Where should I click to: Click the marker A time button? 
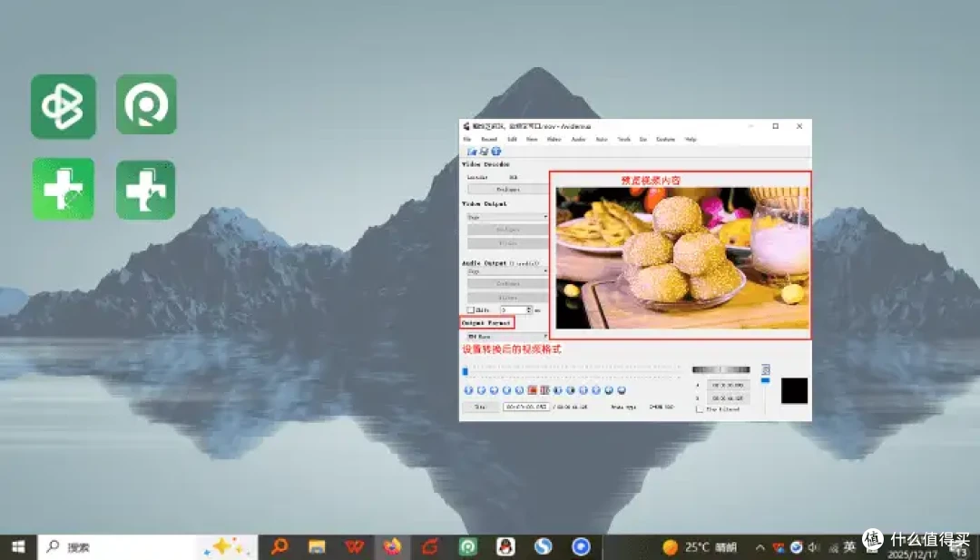[x=728, y=385]
